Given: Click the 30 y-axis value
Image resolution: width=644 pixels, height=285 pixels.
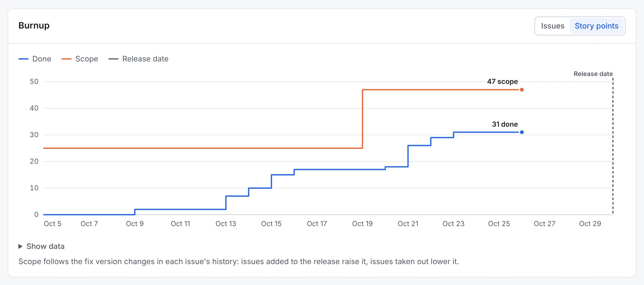Looking at the screenshot, I should click(34, 135).
